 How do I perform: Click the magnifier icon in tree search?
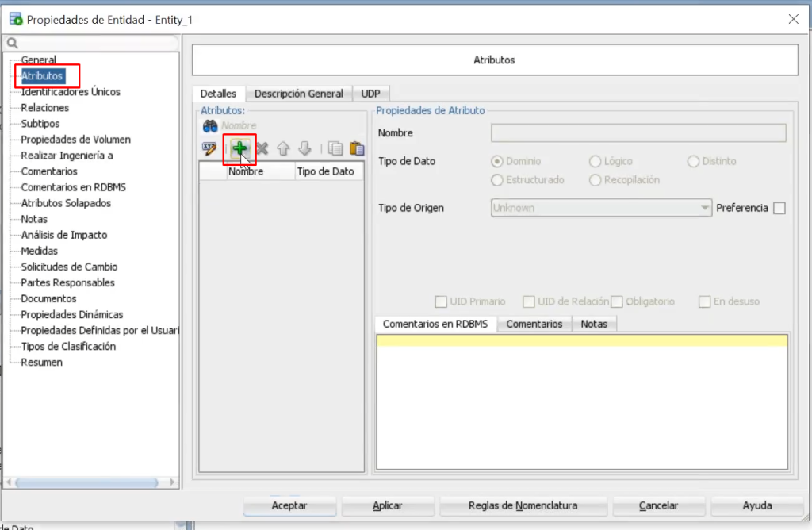(x=13, y=44)
